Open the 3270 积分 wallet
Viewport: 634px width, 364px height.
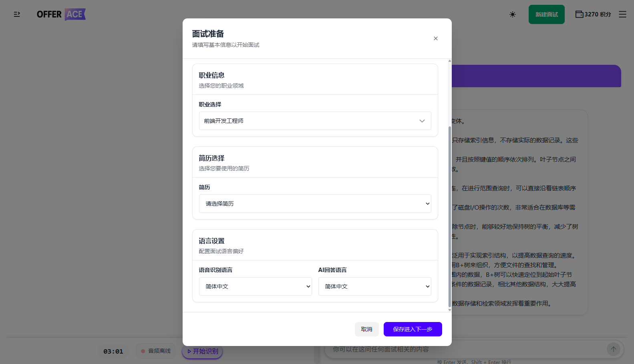(593, 14)
